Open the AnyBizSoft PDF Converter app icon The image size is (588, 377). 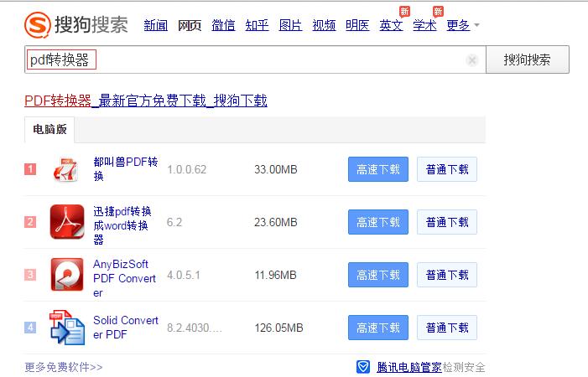point(67,275)
